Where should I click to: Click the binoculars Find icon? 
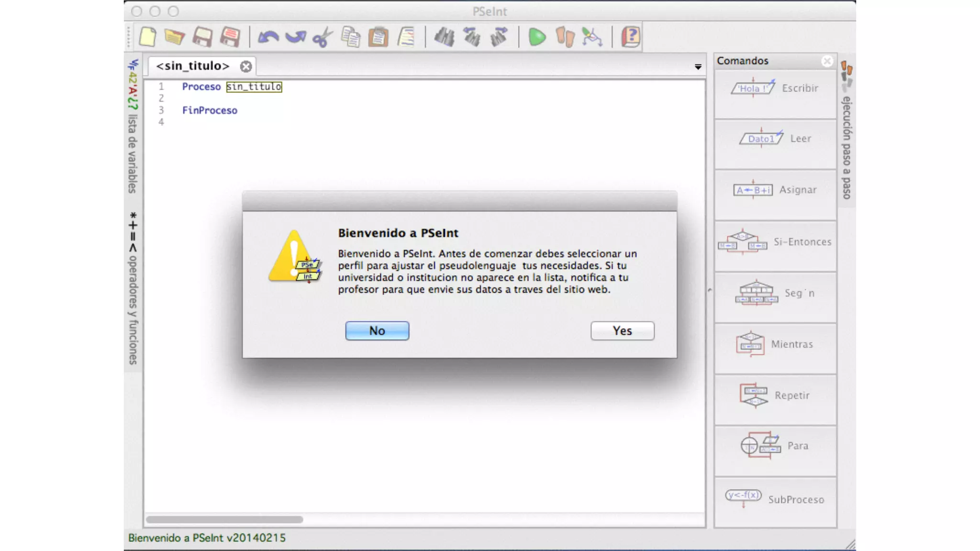(444, 37)
